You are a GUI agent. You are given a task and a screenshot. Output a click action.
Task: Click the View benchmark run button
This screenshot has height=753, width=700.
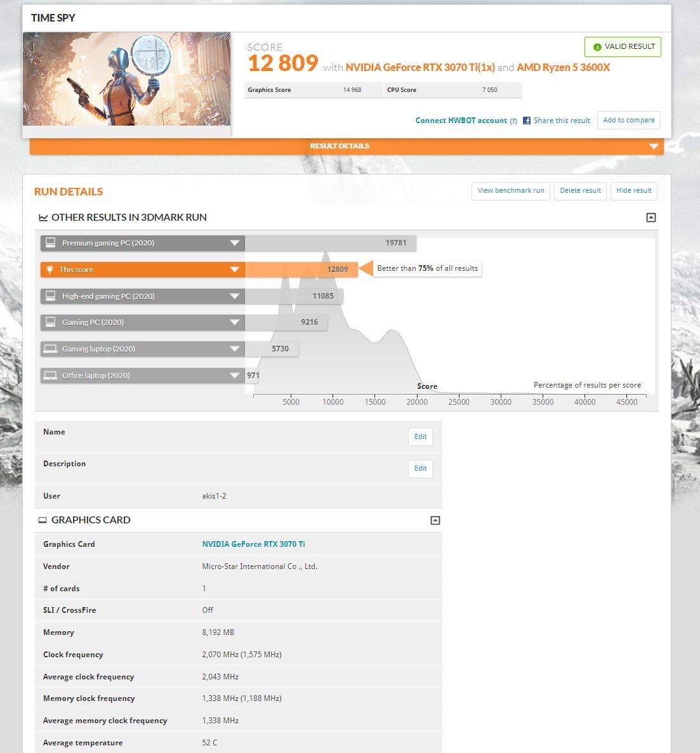tap(511, 191)
